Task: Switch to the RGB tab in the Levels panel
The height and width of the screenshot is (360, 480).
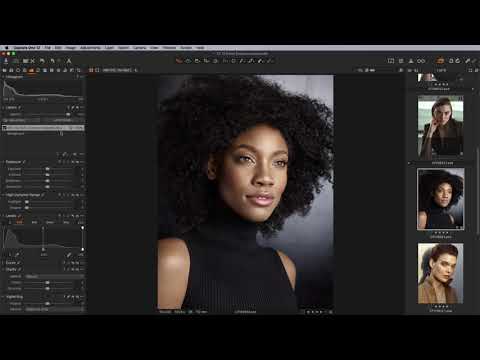Action: tap(20, 222)
